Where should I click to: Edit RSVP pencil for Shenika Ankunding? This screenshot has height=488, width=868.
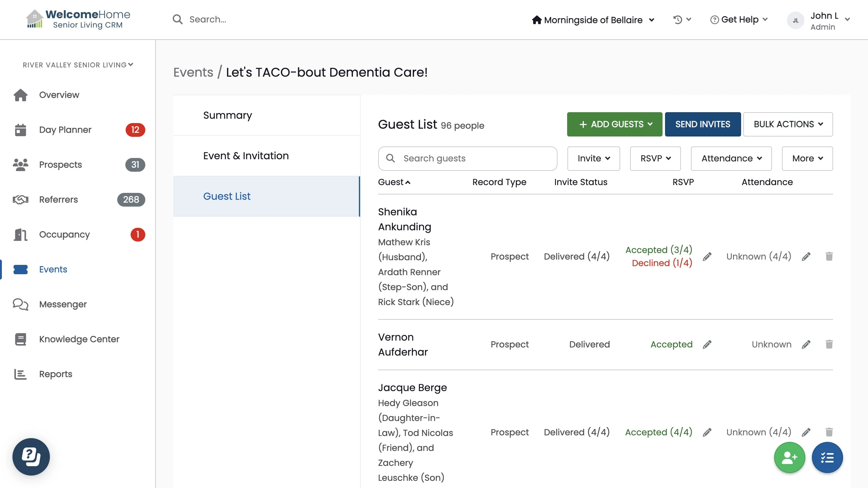point(707,257)
